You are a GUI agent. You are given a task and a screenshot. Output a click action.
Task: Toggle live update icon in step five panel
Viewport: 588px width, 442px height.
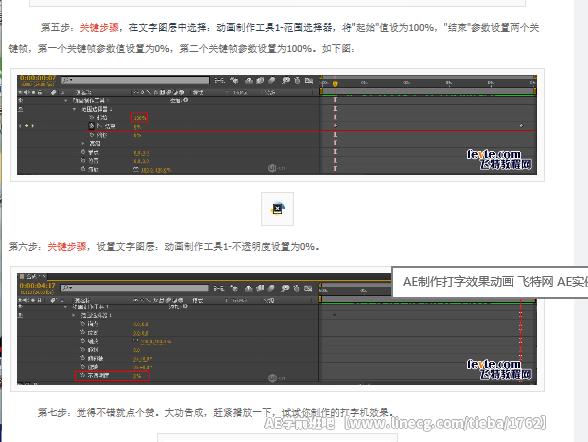pos(234,80)
